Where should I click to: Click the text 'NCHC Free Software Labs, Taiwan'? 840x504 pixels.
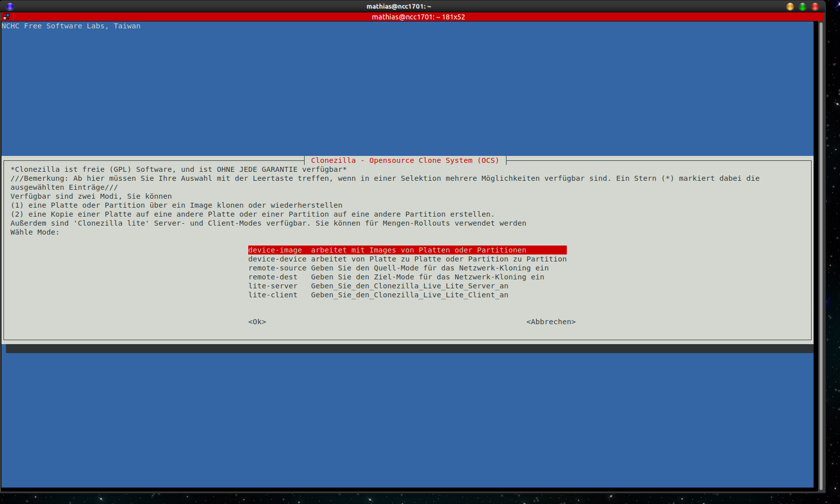(71, 26)
